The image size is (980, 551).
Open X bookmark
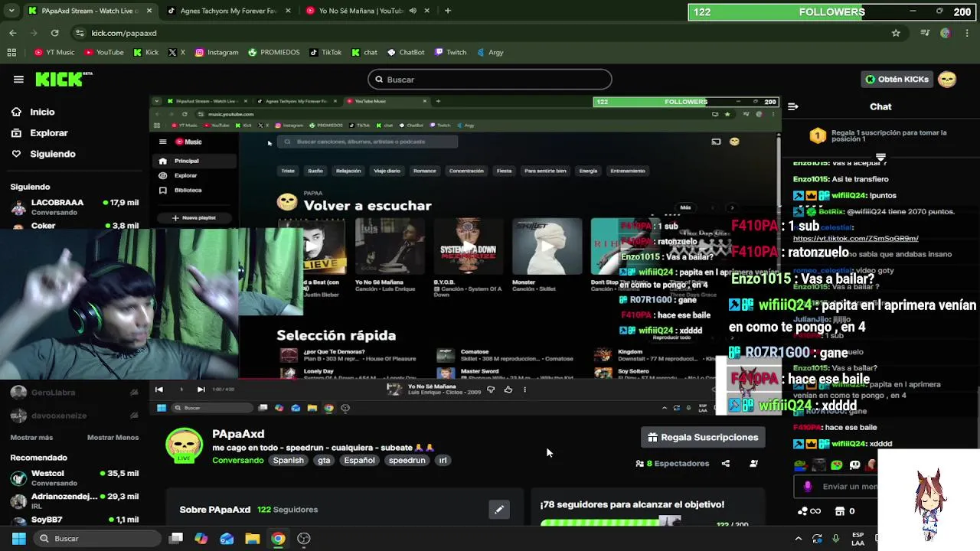pyautogui.click(x=176, y=52)
